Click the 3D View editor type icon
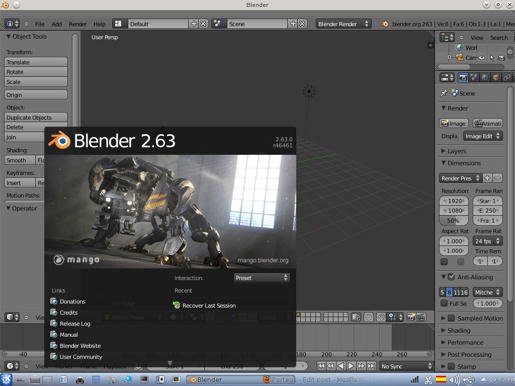515x386 pixels. (x=12, y=317)
